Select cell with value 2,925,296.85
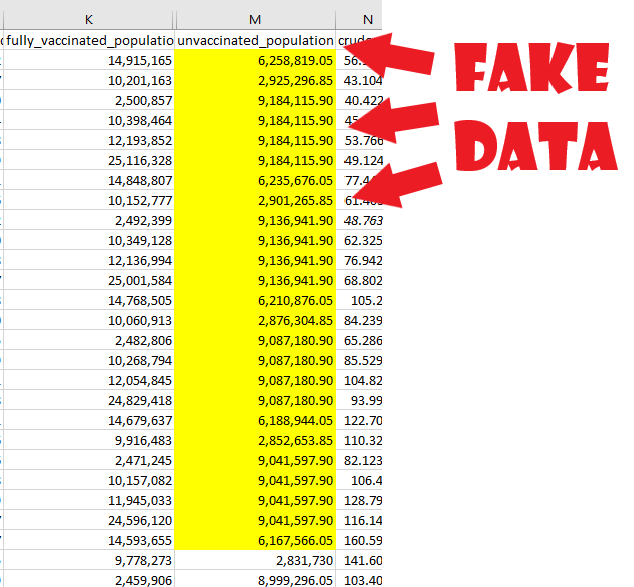634x587 pixels. point(255,80)
